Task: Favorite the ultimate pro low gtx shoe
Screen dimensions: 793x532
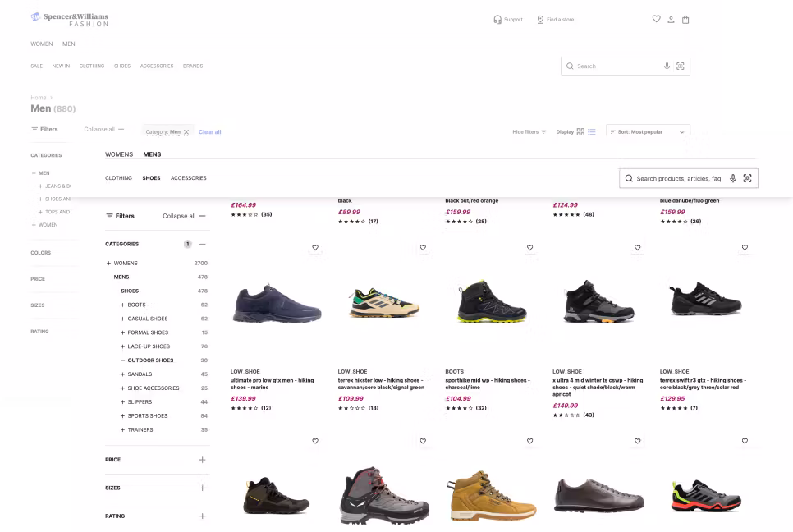Action: [315, 247]
